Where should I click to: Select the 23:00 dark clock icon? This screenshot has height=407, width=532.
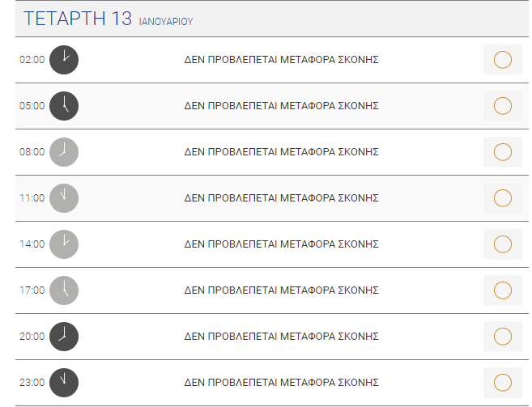tap(64, 383)
